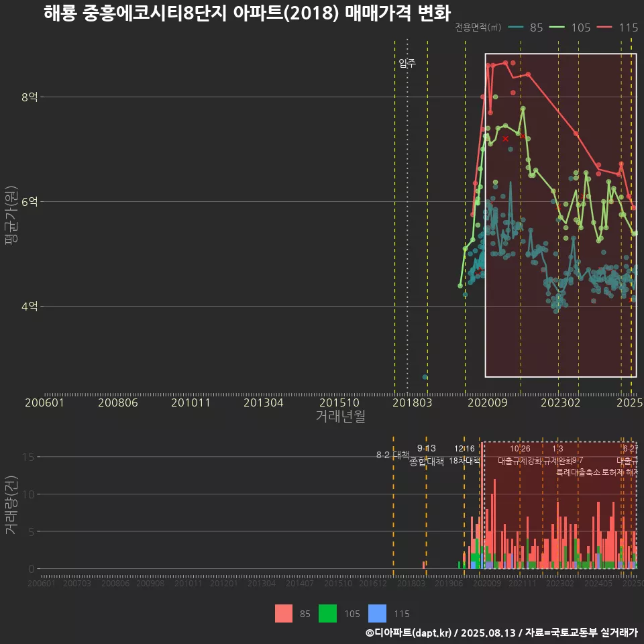Click the 18차대책 policy label
Image resolution: width=644 pixels, height=644 pixels.
464,460
